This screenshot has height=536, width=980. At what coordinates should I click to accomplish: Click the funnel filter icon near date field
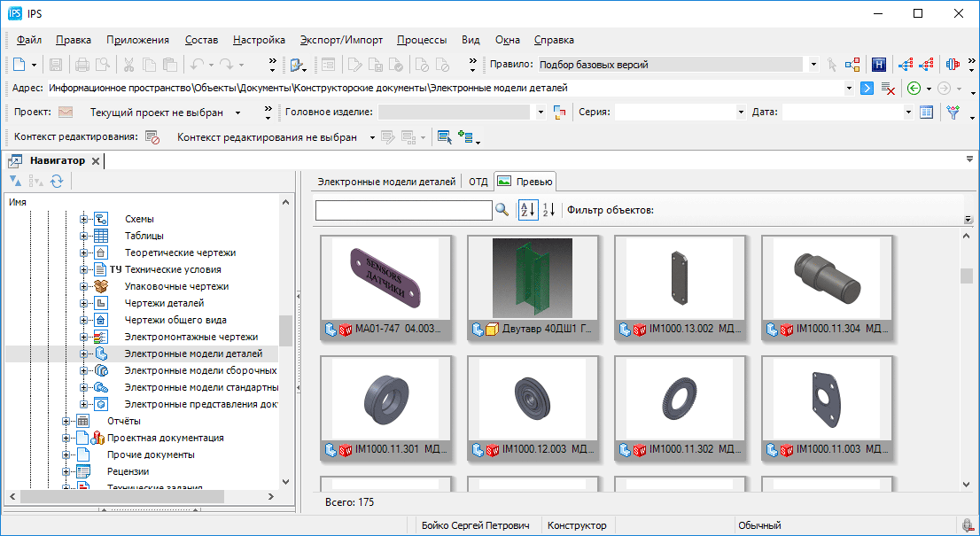953,113
